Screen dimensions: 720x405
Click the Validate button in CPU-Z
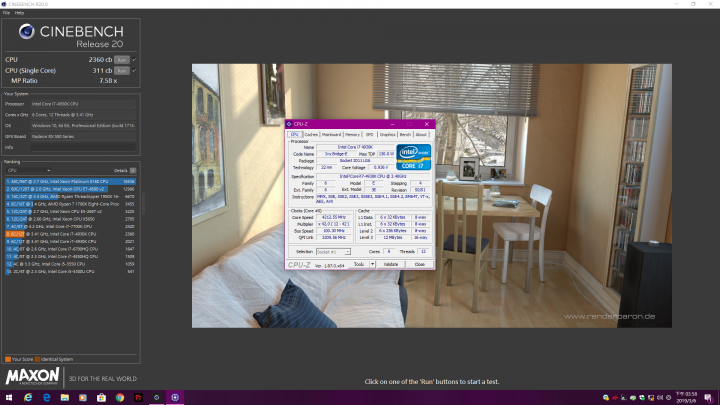(391, 264)
